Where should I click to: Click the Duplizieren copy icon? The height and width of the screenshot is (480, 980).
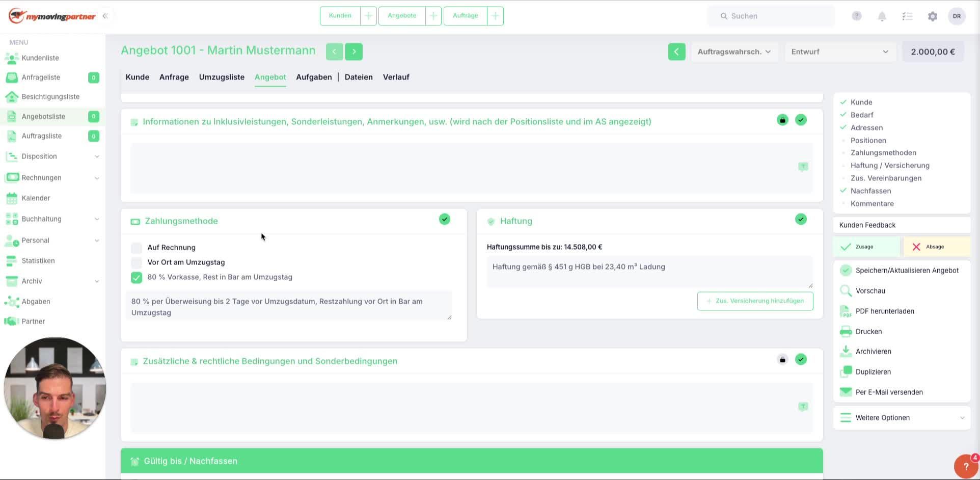click(x=846, y=372)
